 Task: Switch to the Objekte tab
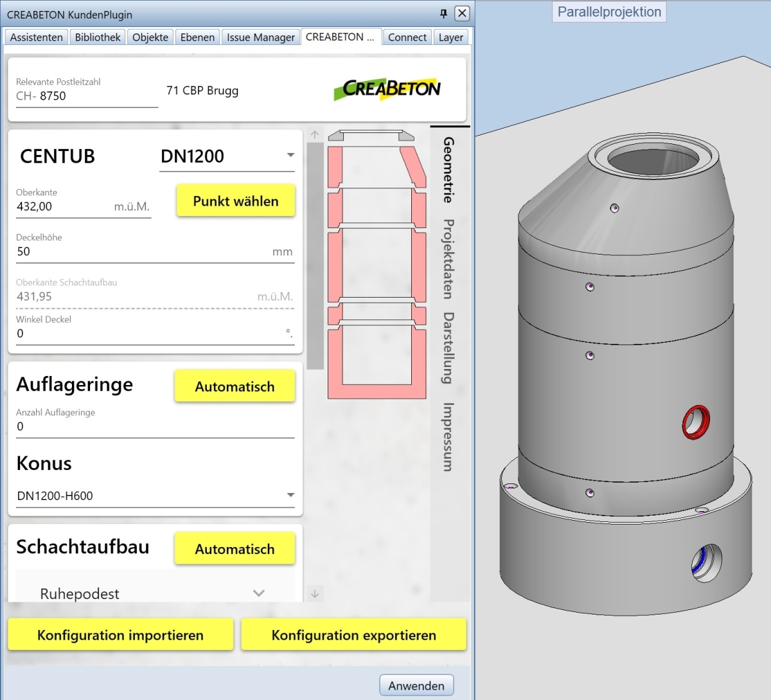[x=150, y=37]
